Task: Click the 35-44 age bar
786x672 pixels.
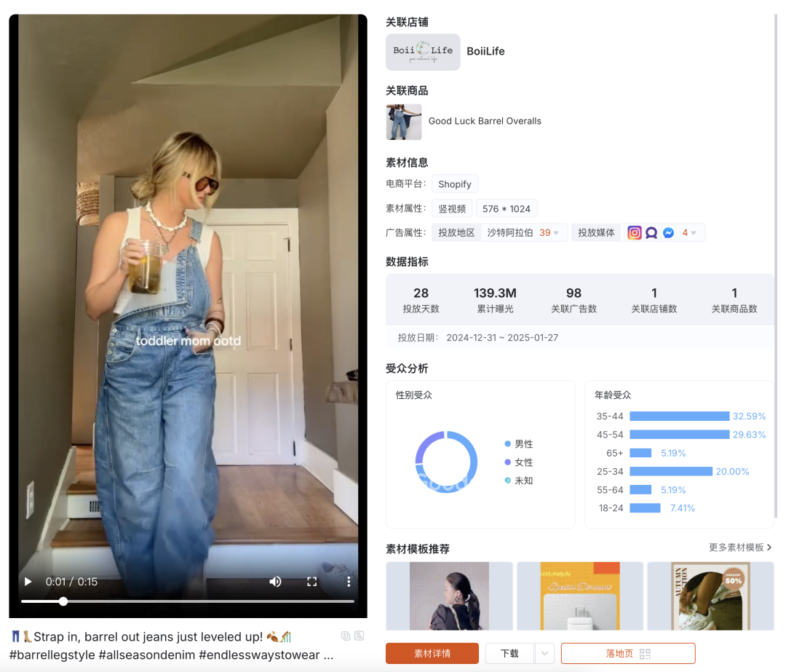Action: (x=680, y=416)
